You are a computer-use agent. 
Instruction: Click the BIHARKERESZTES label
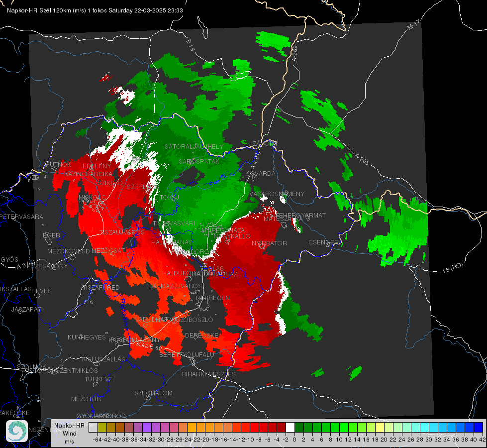[x=209, y=374]
